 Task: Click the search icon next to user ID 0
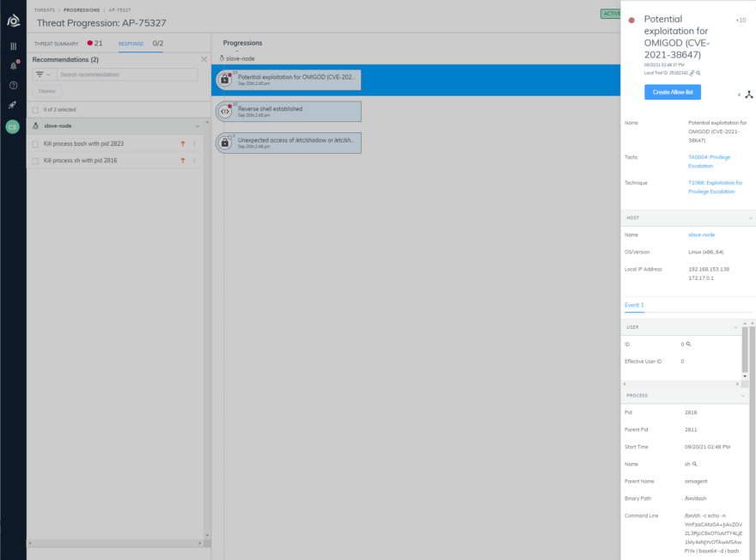pyautogui.click(x=688, y=344)
